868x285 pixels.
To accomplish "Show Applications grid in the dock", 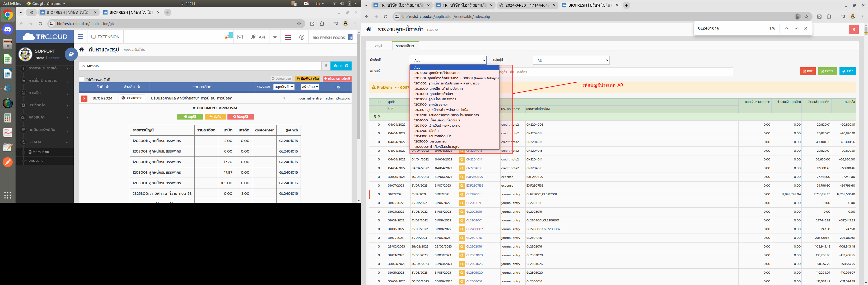I will (x=7, y=195).
